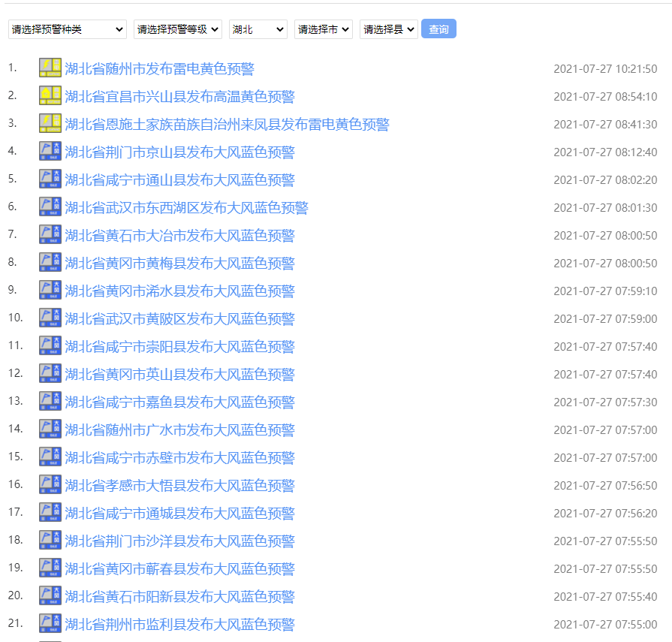Open the 请选择市 city dropdown
The height and width of the screenshot is (642, 672).
324,29
